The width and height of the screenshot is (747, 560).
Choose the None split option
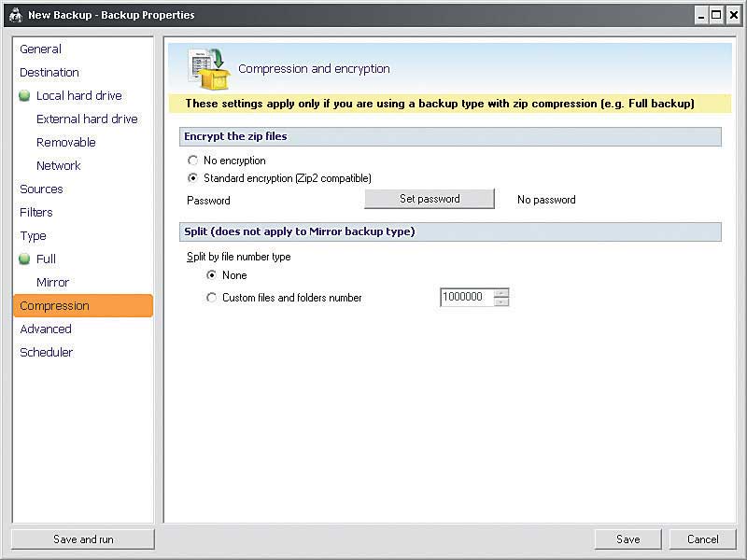[x=212, y=275]
